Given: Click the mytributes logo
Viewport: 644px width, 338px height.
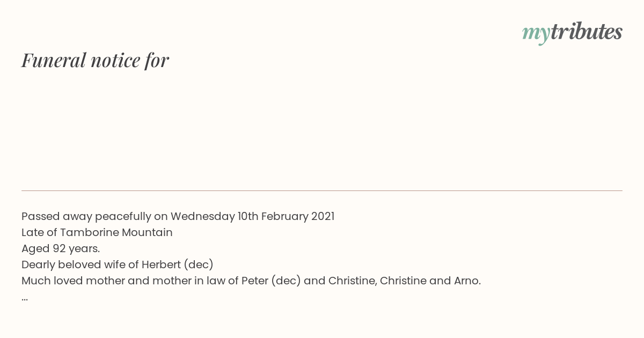Looking at the screenshot, I should click(572, 32).
